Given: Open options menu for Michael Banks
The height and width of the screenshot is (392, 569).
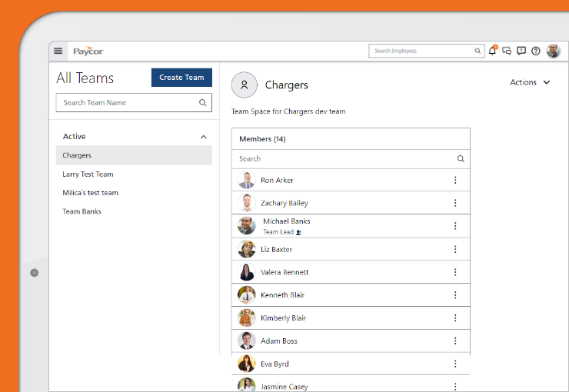Looking at the screenshot, I should pos(455,226).
